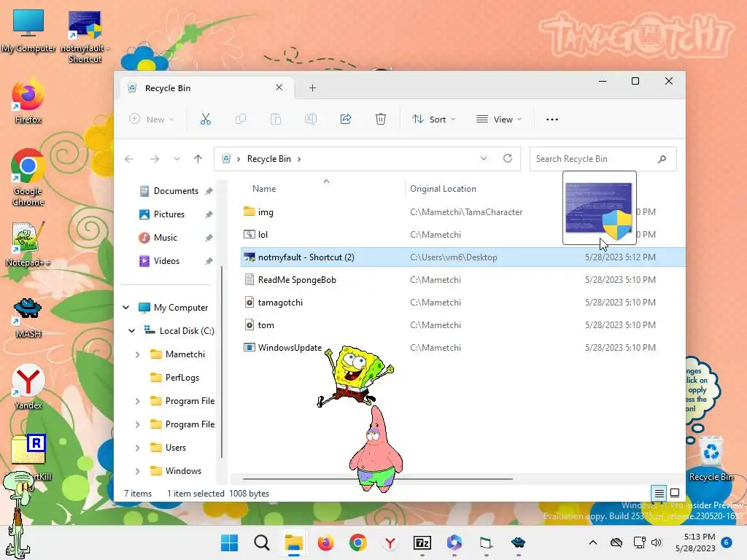Open Firefox desktop shortcut
The height and width of the screenshot is (560, 747).
(x=28, y=102)
